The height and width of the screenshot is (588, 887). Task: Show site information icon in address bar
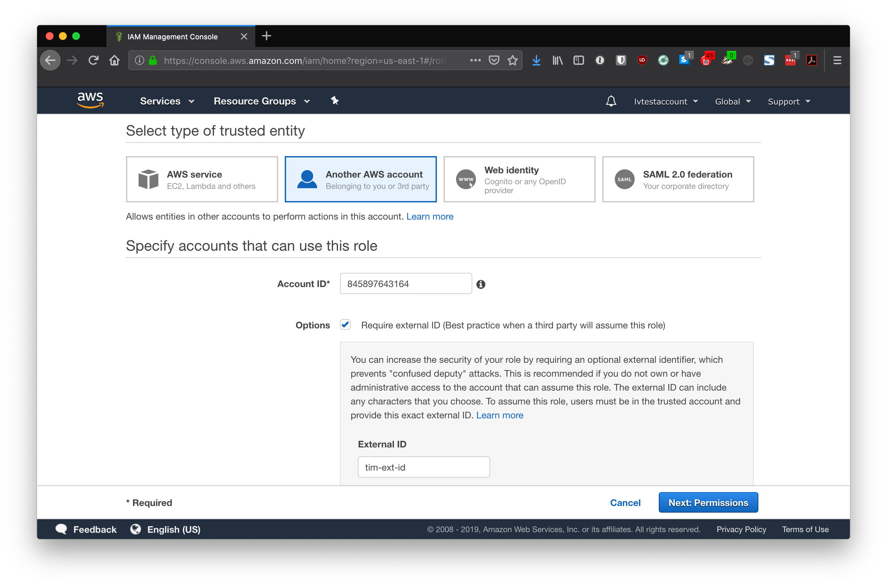[x=139, y=61]
